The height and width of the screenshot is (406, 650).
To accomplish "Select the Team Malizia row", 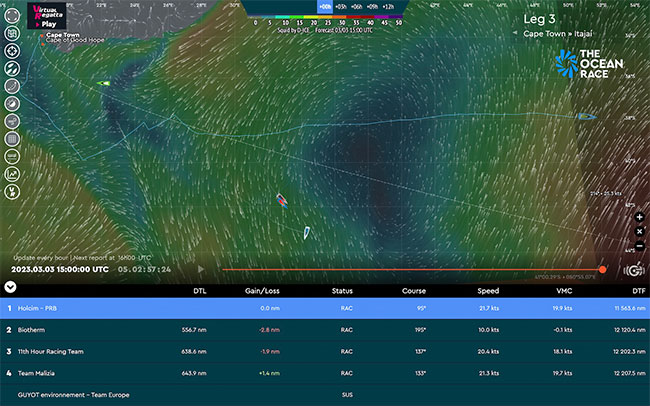I will pos(325,373).
